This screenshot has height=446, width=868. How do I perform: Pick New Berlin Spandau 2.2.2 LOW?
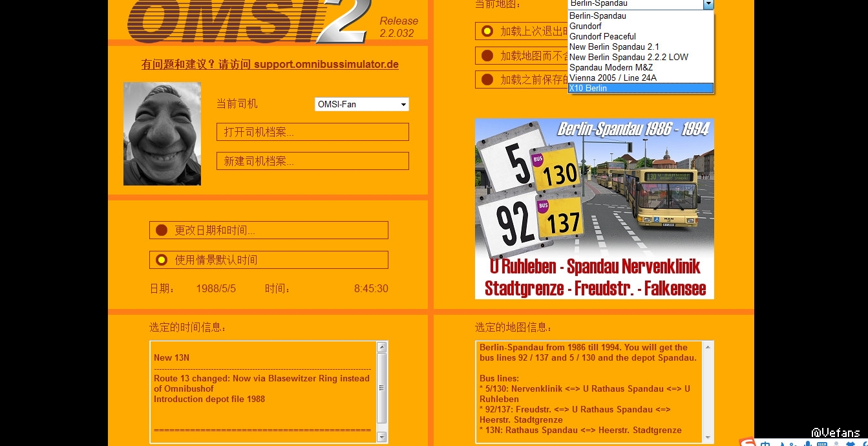pyautogui.click(x=640, y=57)
